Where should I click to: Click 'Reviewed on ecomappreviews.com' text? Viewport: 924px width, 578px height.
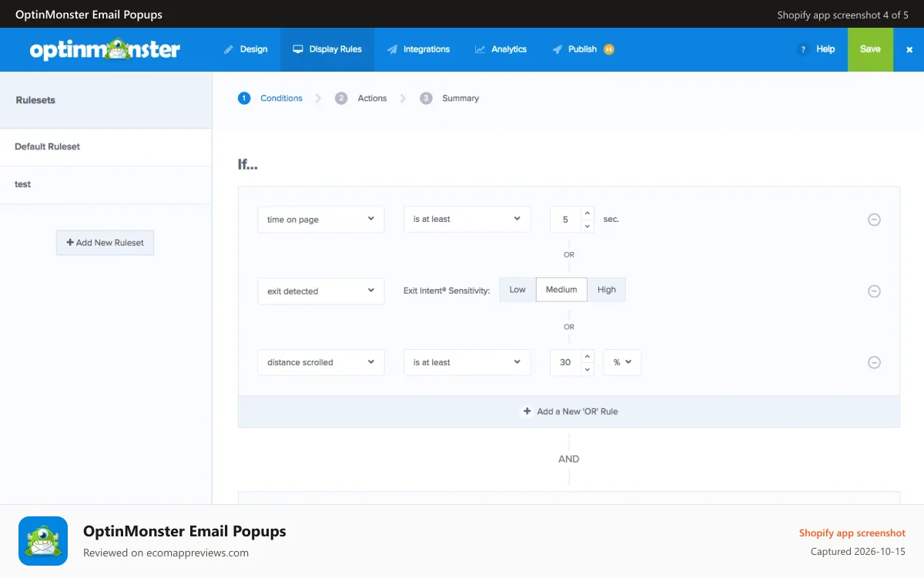pos(166,553)
